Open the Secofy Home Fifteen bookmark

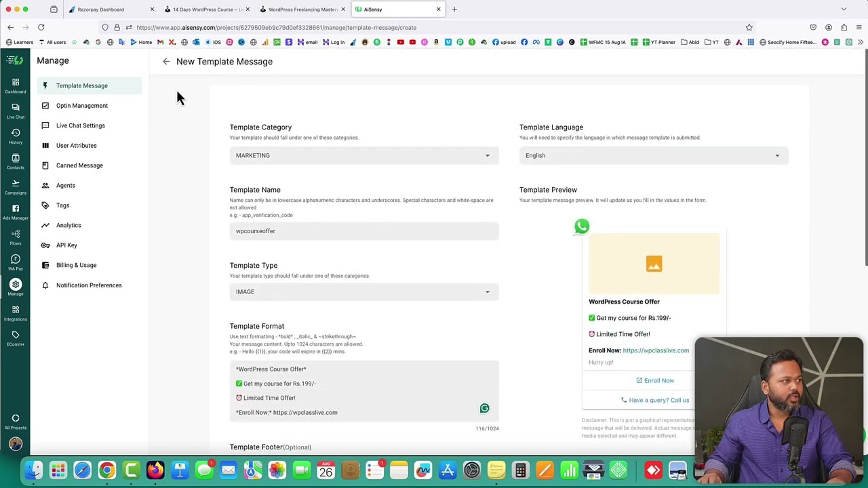788,42
